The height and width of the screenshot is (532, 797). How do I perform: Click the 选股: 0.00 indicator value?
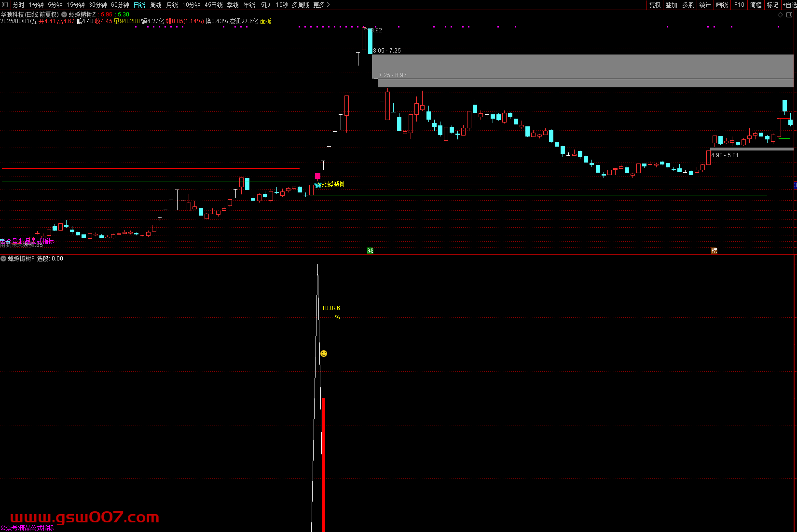[x=50, y=259]
